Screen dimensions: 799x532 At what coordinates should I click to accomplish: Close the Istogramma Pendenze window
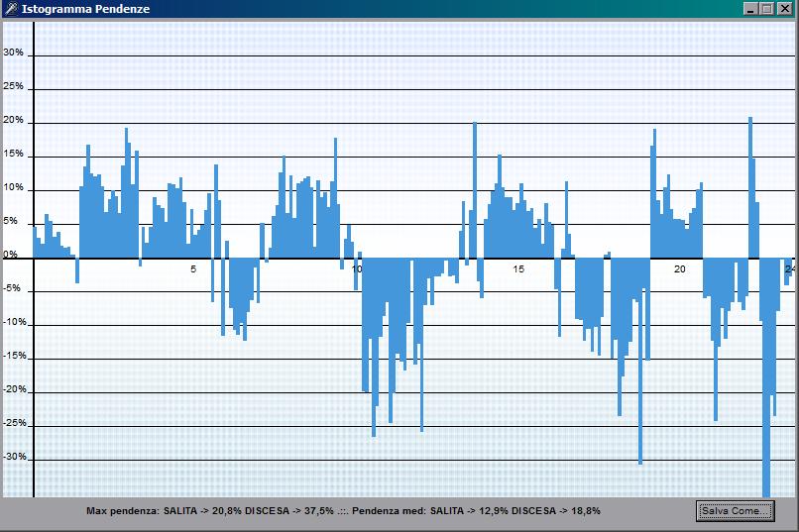click(x=784, y=9)
